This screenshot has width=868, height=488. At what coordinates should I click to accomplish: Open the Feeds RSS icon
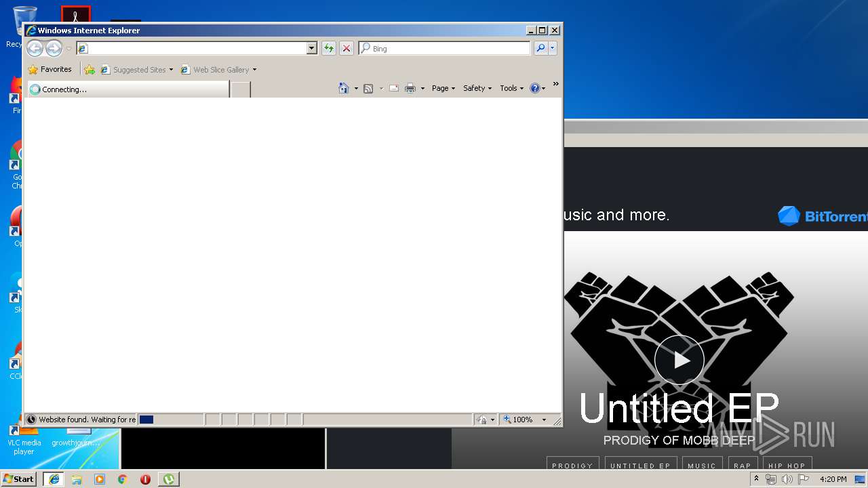pyautogui.click(x=368, y=88)
